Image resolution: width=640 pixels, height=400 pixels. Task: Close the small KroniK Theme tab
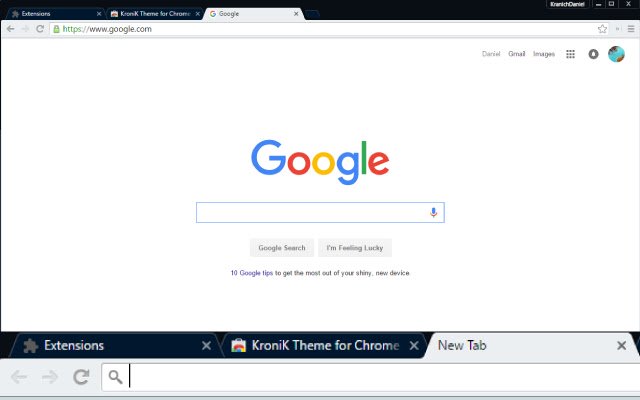[x=198, y=14]
